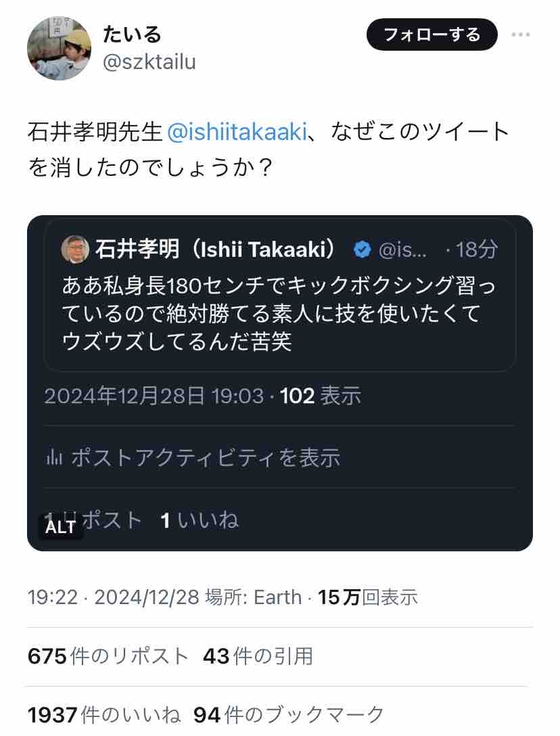The image size is (560, 736).
Task: Open the @ishiitakaaki mention link
Action: 237,132
